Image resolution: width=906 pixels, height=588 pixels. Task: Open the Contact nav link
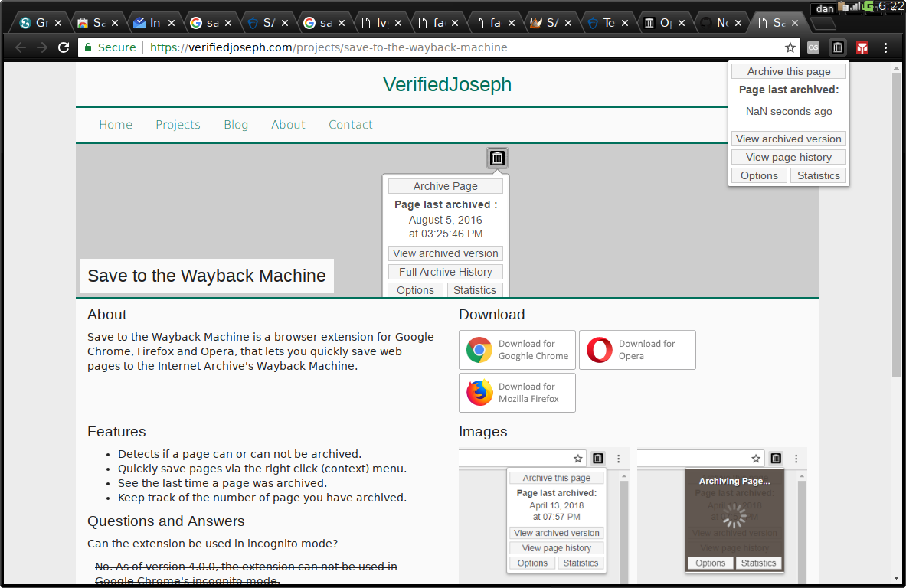click(x=350, y=125)
